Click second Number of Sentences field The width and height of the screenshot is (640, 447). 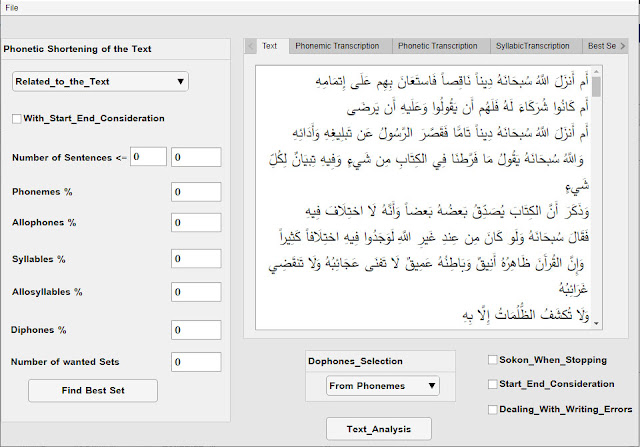[196, 157]
